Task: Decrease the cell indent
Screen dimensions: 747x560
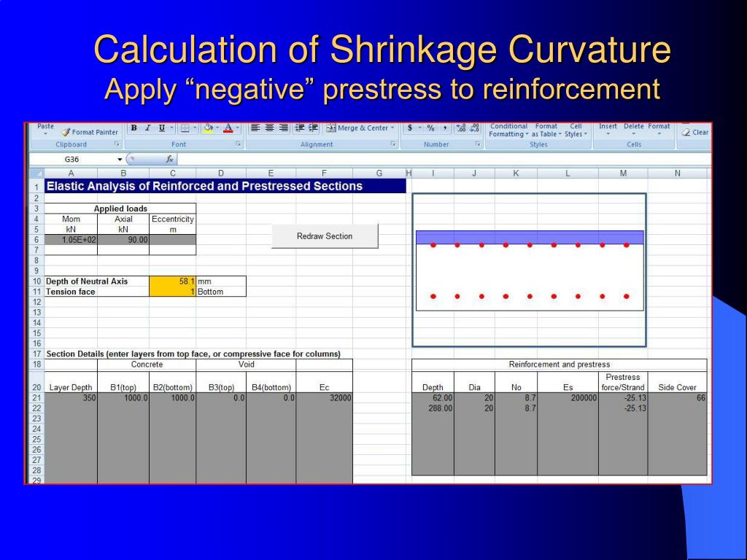Action: tap(300, 128)
